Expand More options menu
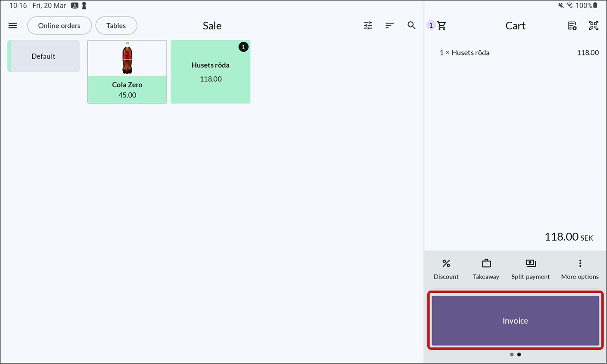Screen dimensions: 607x364 pyautogui.click(x=580, y=269)
